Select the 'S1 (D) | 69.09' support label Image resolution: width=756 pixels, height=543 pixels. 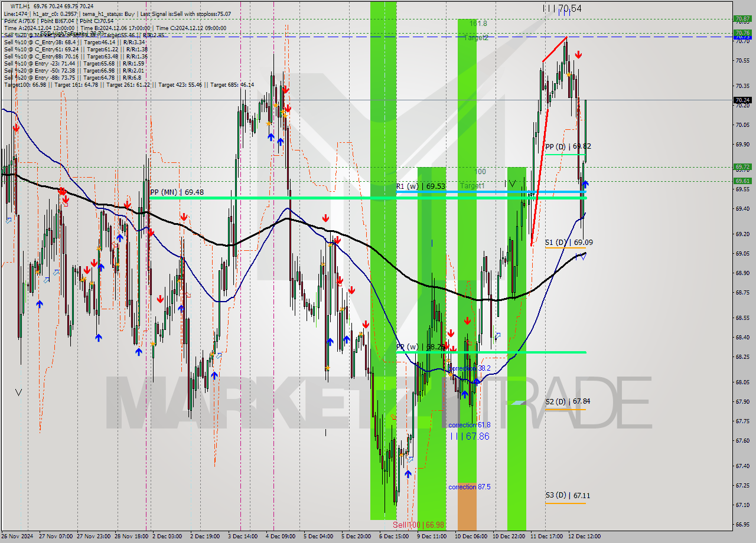click(569, 242)
